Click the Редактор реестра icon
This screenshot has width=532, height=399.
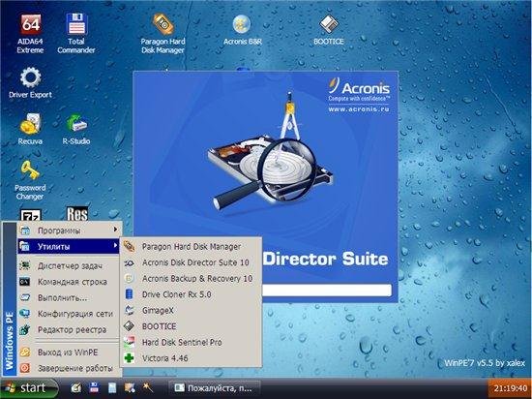[25, 329]
